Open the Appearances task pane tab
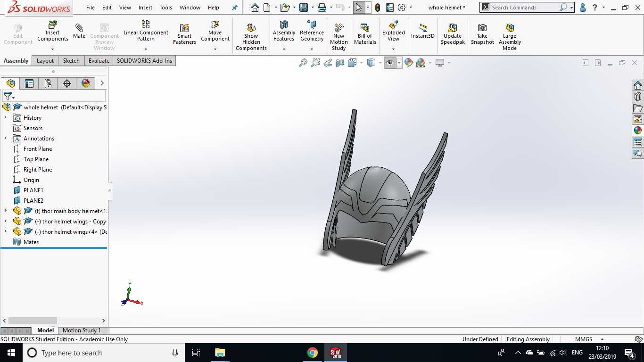This screenshot has width=644, height=362. (x=638, y=131)
